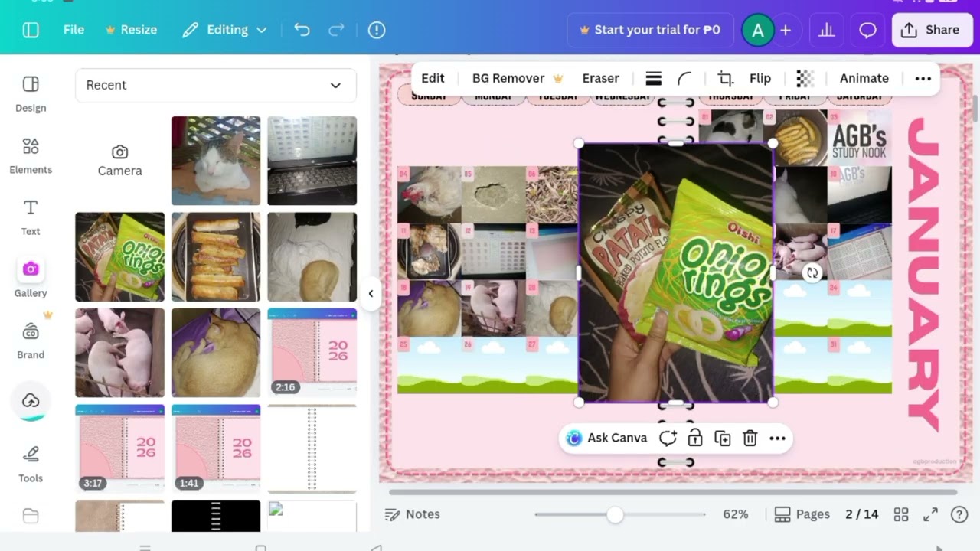Viewport: 980px width, 551px height.
Task: Open the analytics chart icon
Action: [826, 30]
